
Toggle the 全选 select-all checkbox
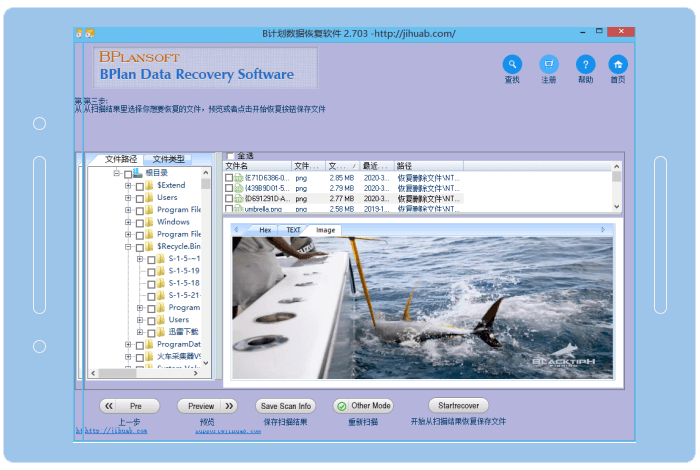(232, 156)
